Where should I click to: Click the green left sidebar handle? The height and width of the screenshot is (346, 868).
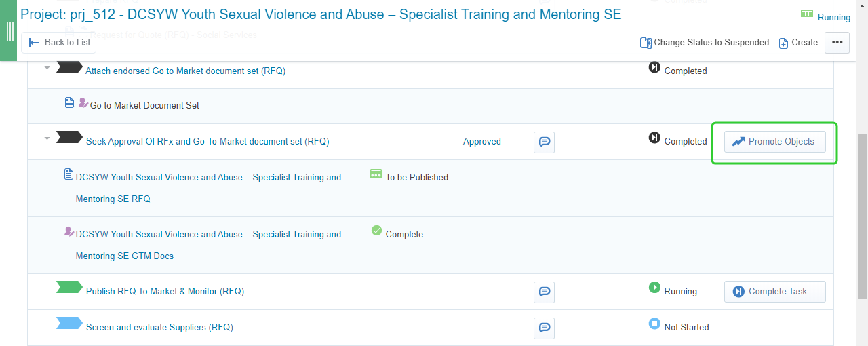point(9,31)
